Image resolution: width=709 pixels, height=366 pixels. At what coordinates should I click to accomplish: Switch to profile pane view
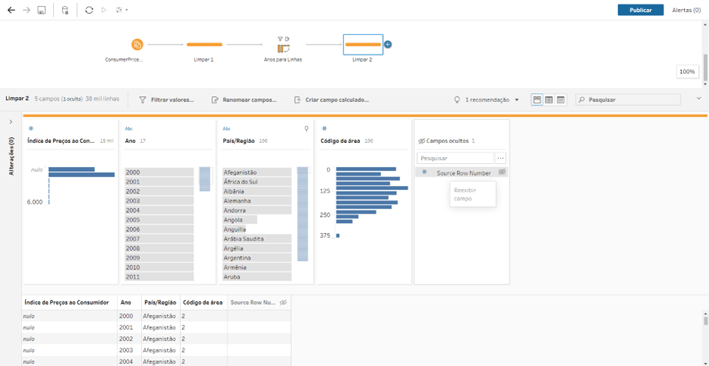pyautogui.click(x=537, y=100)
